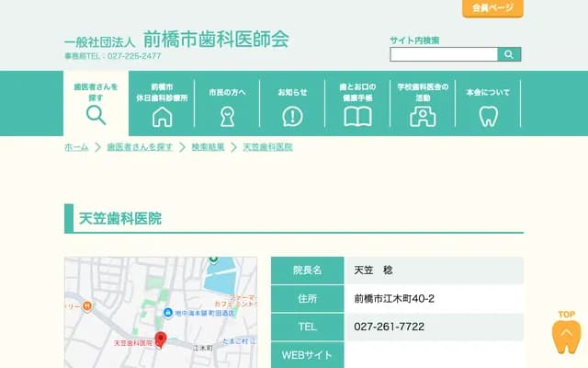Click the 前橋市歯科医師会 site title
588x368 pixels.
pos(216,39)
